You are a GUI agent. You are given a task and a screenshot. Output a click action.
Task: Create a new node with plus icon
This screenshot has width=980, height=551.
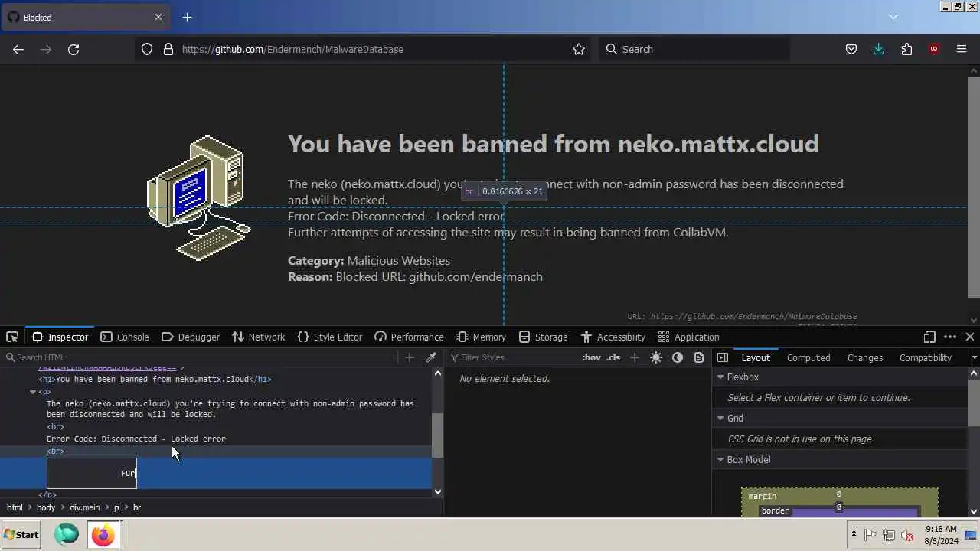coord(410,357)
